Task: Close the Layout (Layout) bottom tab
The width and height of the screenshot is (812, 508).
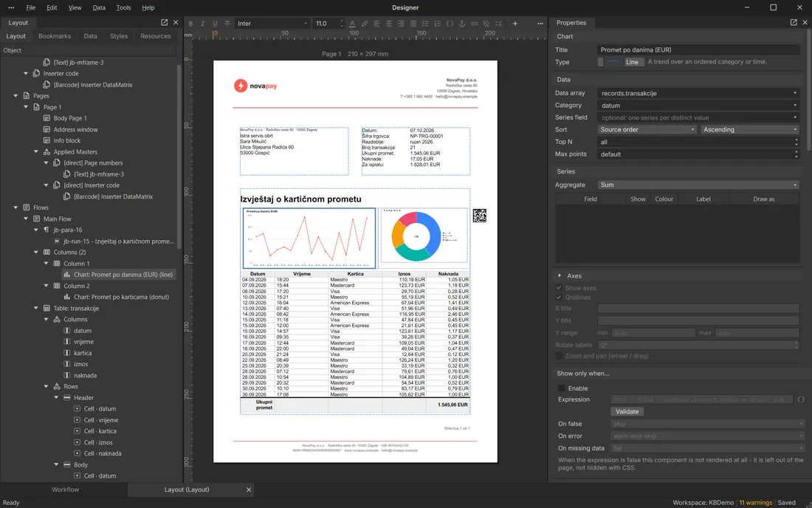Action: pyautogui.click(x=249, y=490)
